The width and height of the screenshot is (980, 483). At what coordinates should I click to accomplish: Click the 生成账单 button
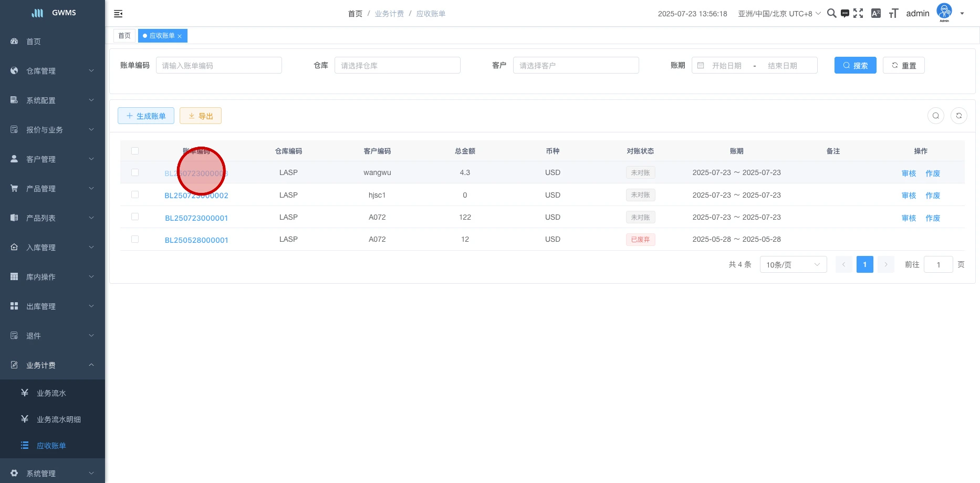click(x=146, y=116)
